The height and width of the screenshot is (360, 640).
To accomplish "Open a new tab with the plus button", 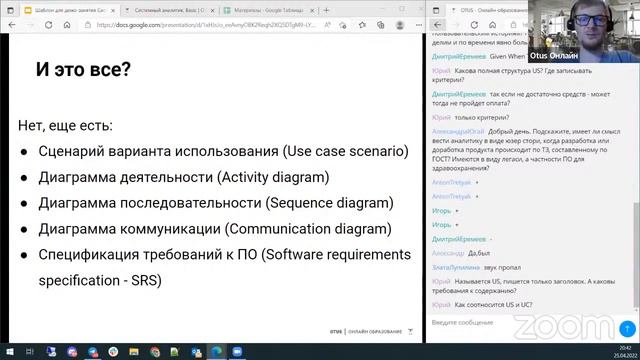I will pos(326,10).
